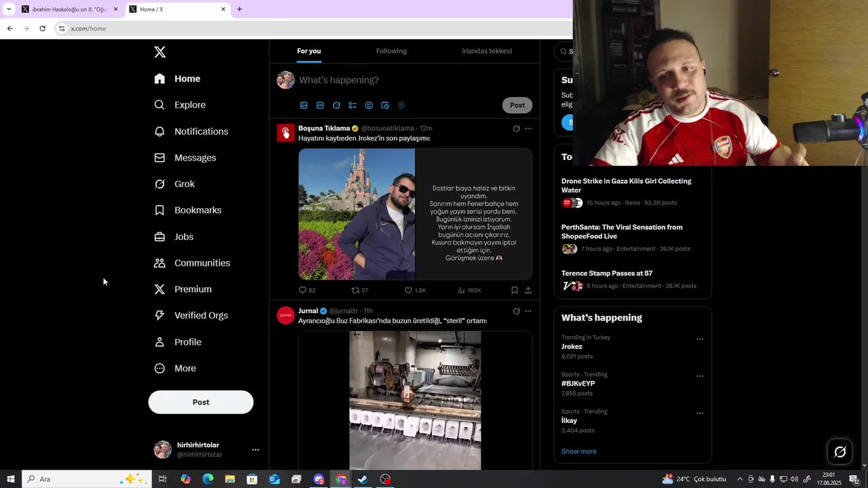
Task: Open Steam from the taskbar
Action: (x=363, y=479)
